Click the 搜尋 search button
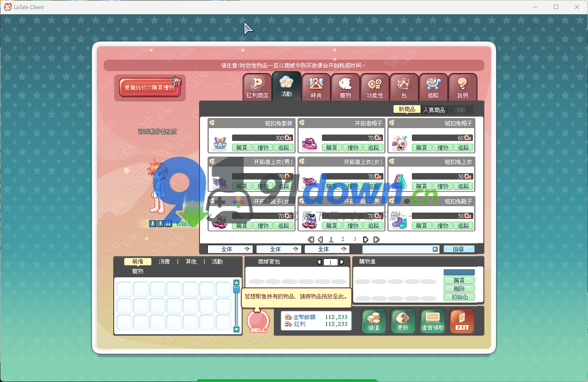Viewport: 588px width, 382px height. [459, 249]
